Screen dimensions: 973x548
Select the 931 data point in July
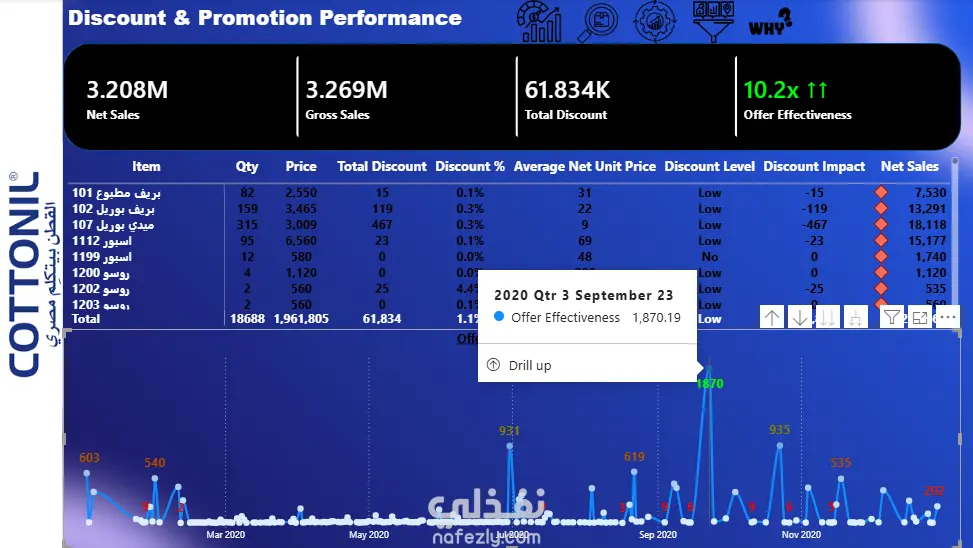(x=509, y=446)
